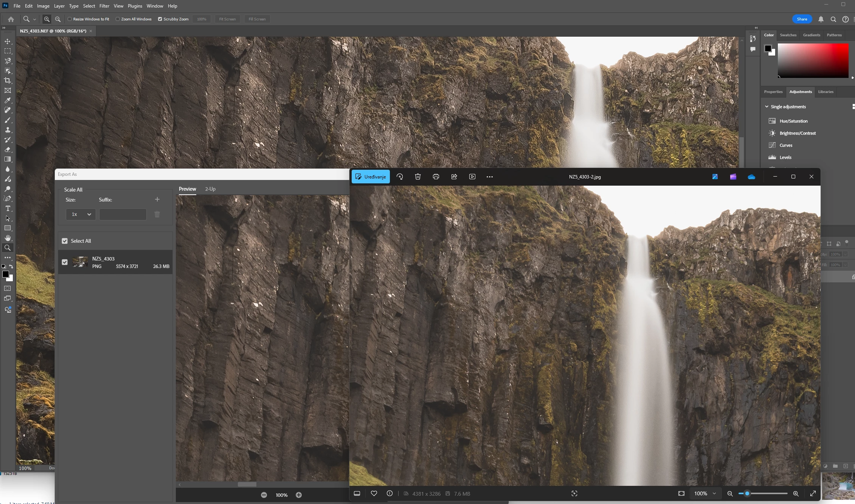Click the Uređivanje edit button
The image size is (855, 504).
pyautogui.click(x=371, y=177)
